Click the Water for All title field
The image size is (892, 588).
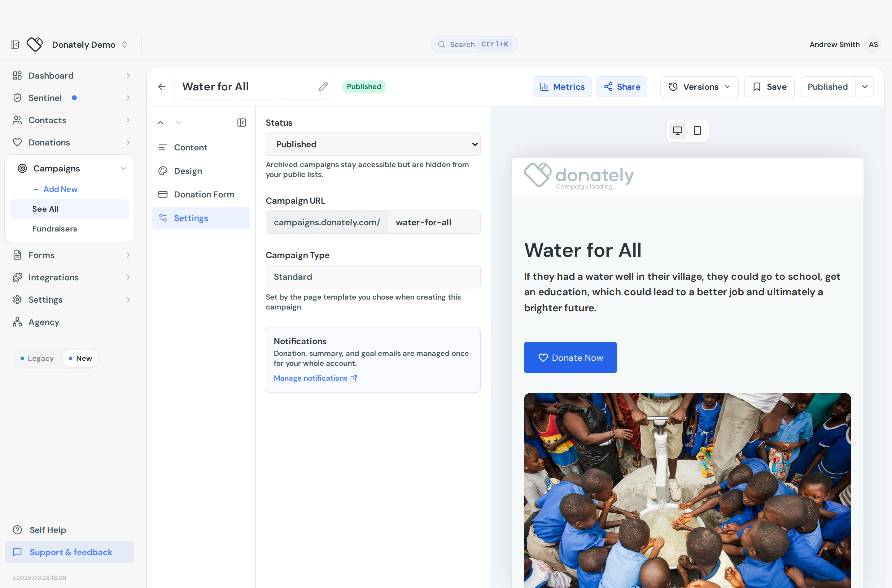coord(254,87)
